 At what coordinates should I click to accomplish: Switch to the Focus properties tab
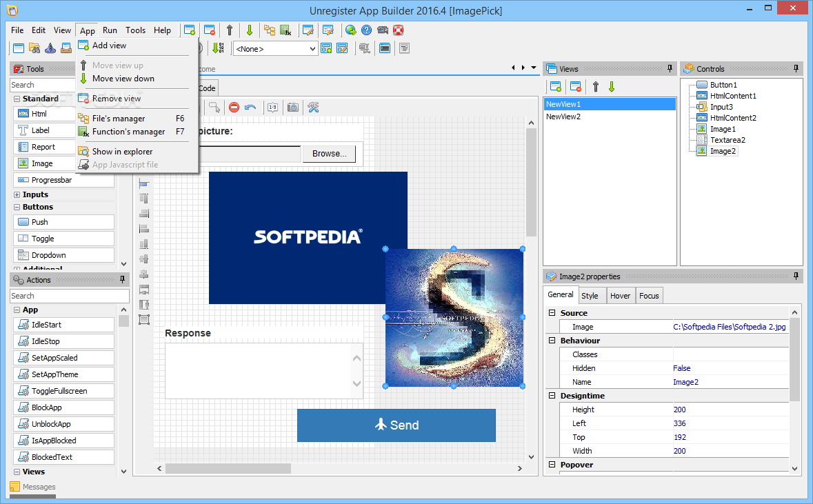tap(649, 296)
